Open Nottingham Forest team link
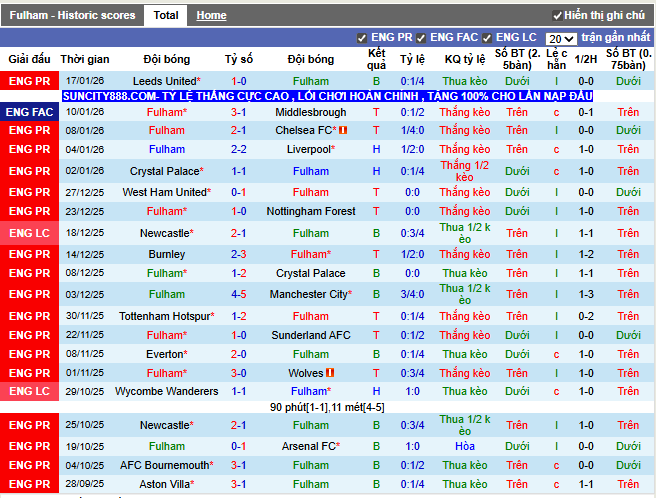The height and width of the screenshot is (498, 656). 310,211
